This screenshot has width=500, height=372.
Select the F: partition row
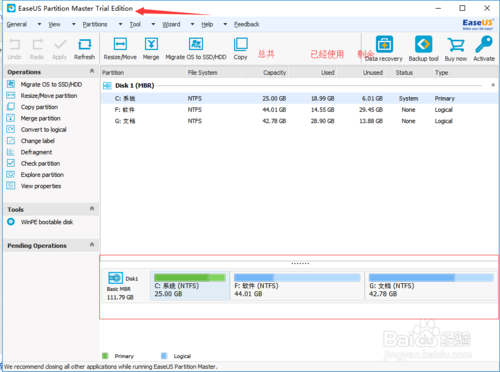299,110
